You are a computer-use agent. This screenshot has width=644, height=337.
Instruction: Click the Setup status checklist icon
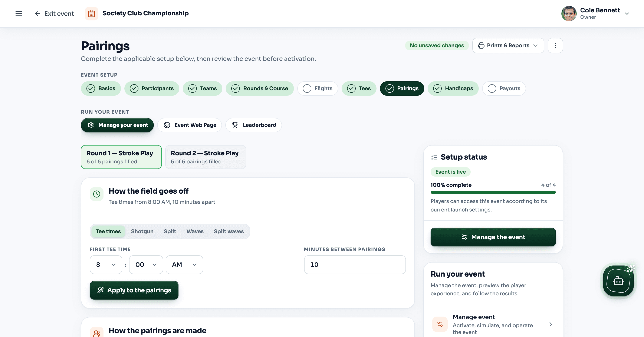click(434, 157)
